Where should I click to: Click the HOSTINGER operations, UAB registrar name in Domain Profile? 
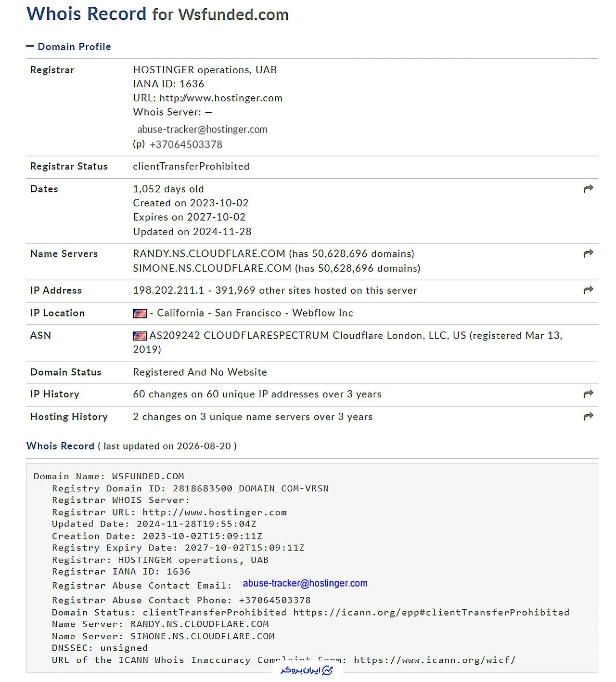(205, 70)
